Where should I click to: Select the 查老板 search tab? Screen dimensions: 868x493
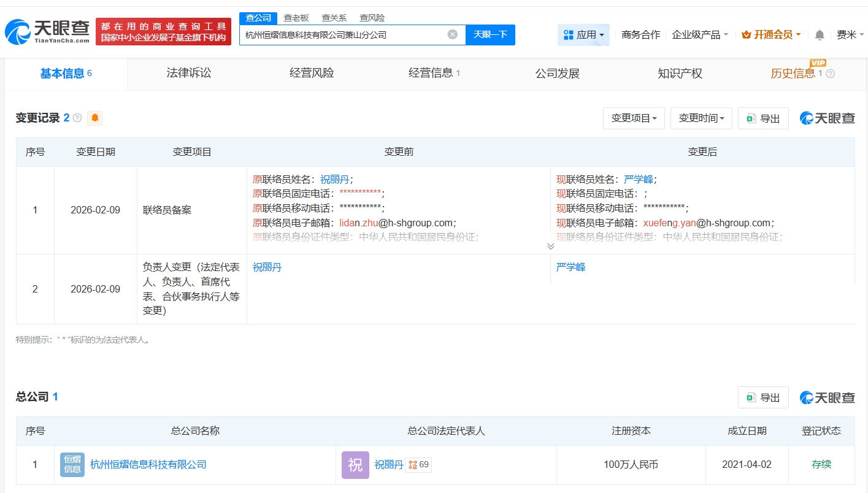(296, 18)
